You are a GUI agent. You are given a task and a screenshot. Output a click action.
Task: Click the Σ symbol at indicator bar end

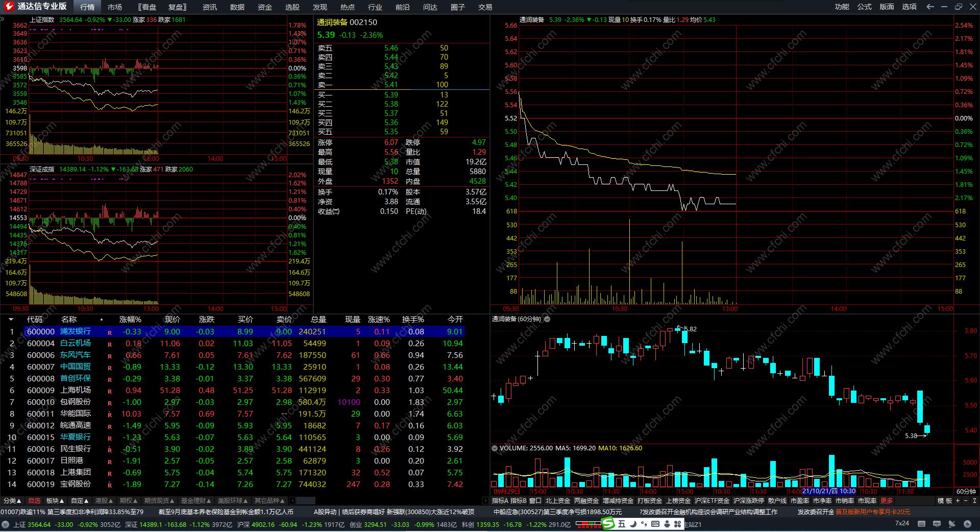pyautogui.click(x=974, y=501)
